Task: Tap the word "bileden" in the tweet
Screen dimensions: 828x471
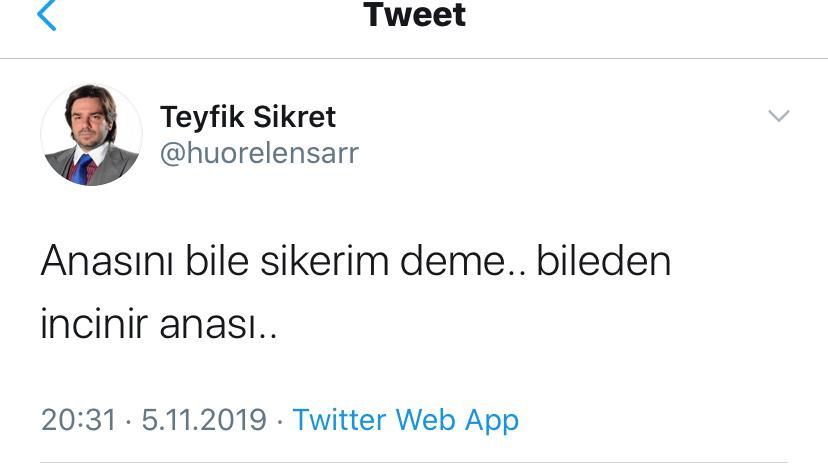Action: 604,261
